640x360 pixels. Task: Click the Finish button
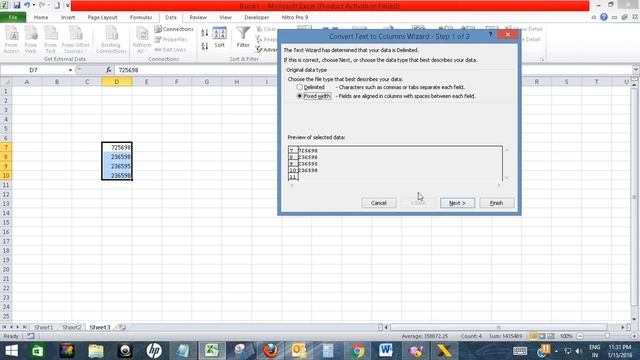tap(497, 203)
